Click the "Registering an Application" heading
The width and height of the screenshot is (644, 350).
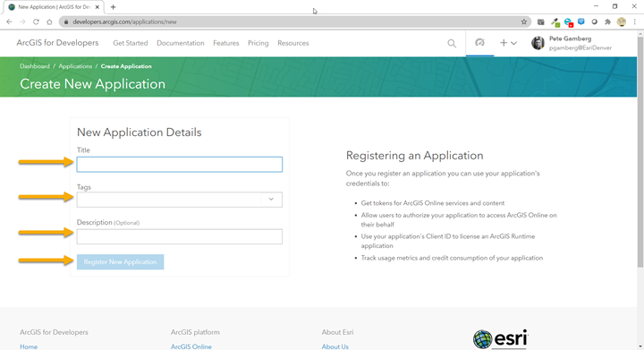(414, 156)
